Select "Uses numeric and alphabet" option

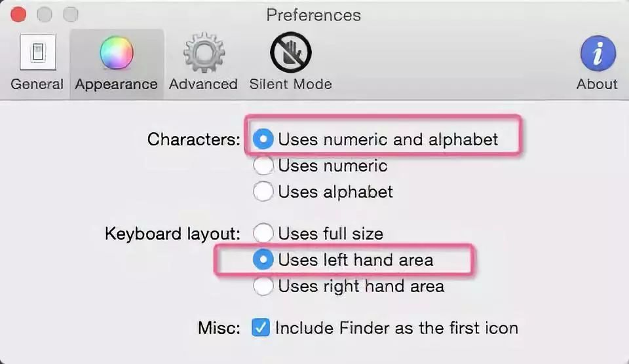tap(263, 139)
